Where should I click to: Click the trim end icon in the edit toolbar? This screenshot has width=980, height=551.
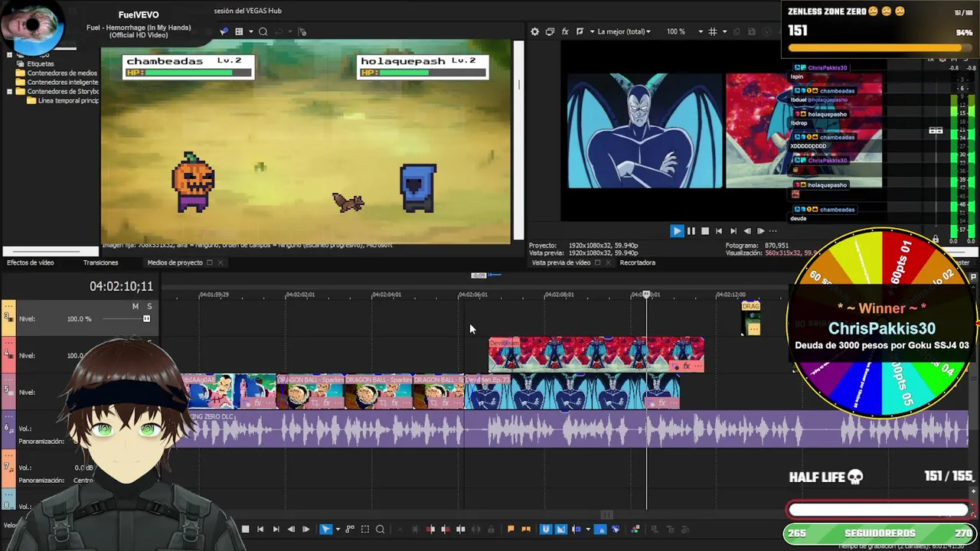pyautogui.click(x=446, y=529)
